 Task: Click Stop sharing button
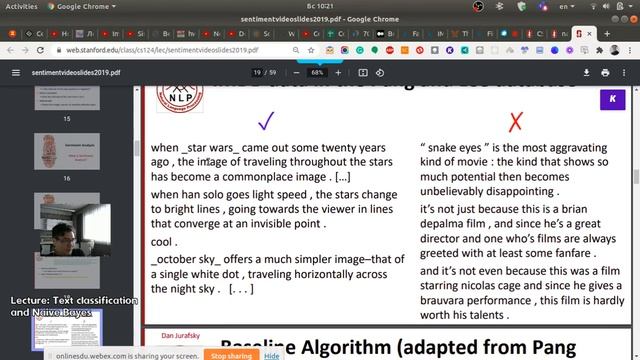point(231,356)
